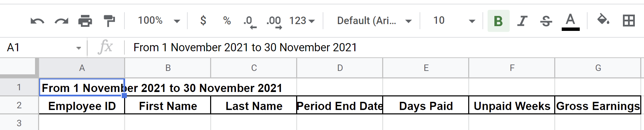Click the Print icon

click(85, 21)
